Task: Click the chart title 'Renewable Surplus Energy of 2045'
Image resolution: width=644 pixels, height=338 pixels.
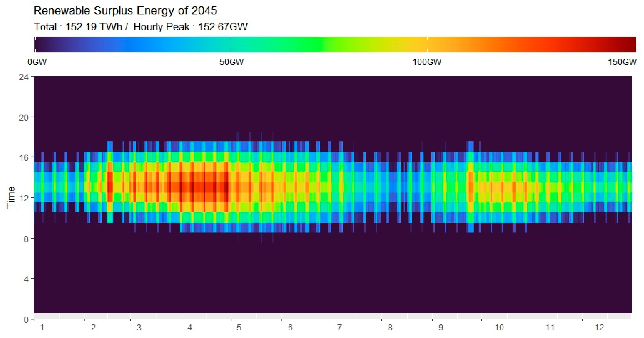Action: point(125,11)
